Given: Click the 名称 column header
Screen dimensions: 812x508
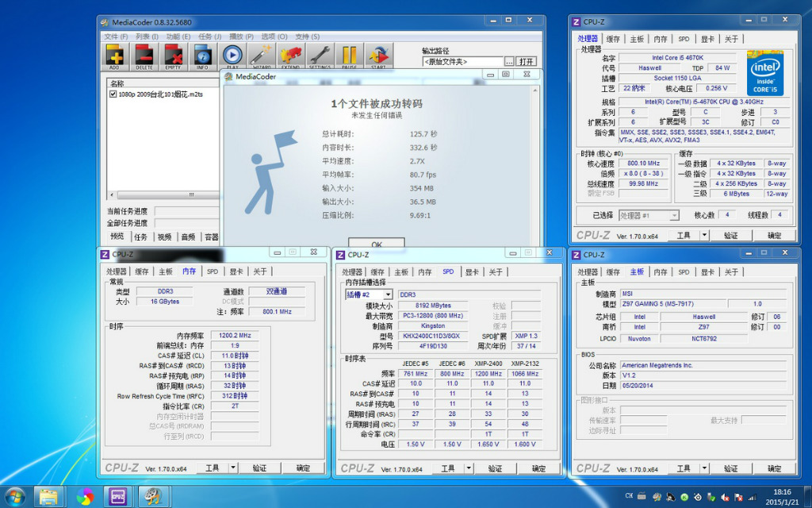Looking at the screenshot, I should 163,83.
